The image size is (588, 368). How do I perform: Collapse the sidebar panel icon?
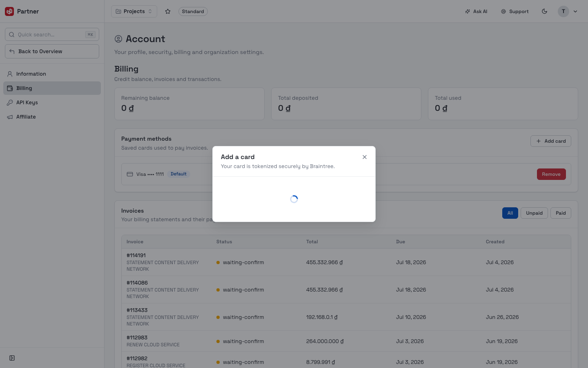tap(12, 358)
